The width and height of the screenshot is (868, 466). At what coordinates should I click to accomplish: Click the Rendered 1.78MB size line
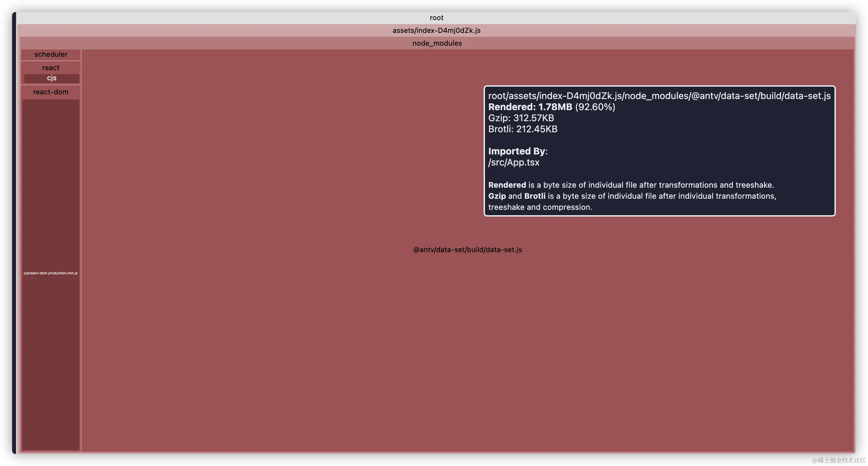(x=551, y=107)
